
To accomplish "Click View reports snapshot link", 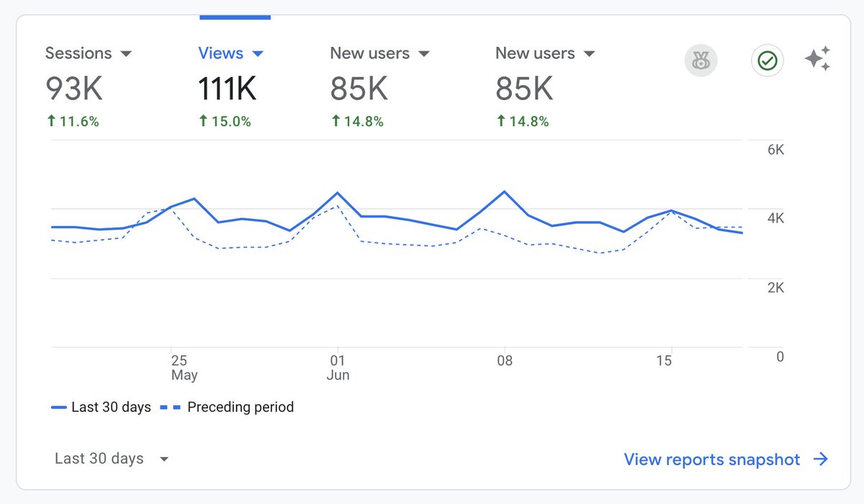I will tap(711, 459).
